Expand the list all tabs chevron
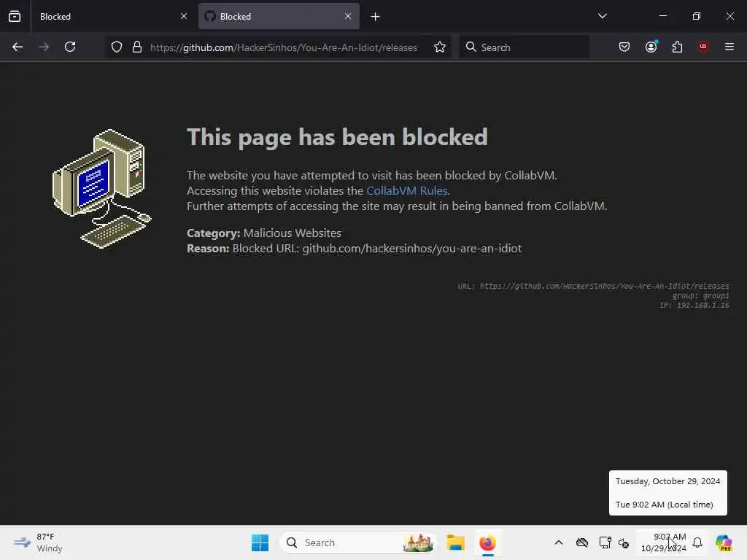 (x=602, y=16)
